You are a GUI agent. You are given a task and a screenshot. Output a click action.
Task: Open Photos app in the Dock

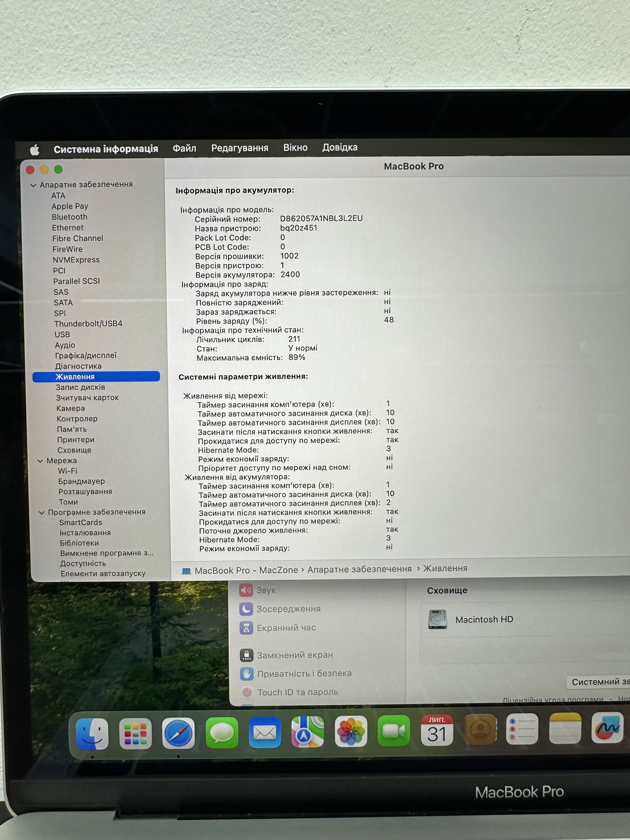coord(351,731)
